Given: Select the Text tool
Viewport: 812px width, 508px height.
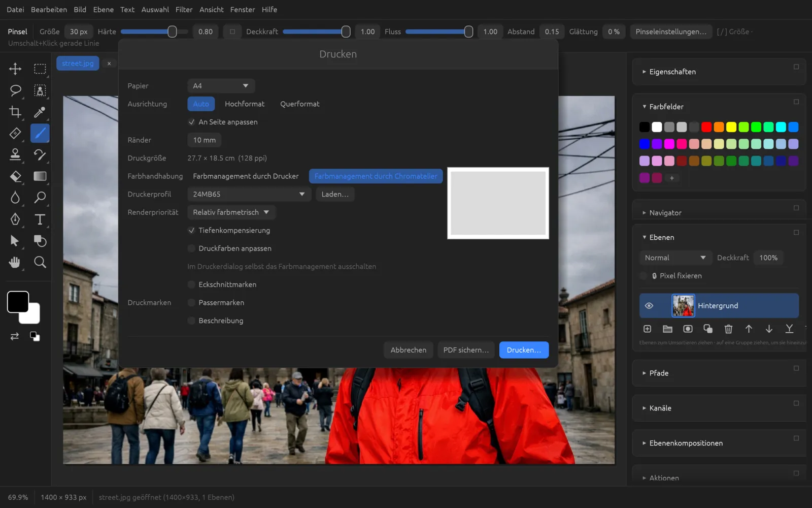Looking at the screenshot, I should pyautogui.click(x=40, y=219).
